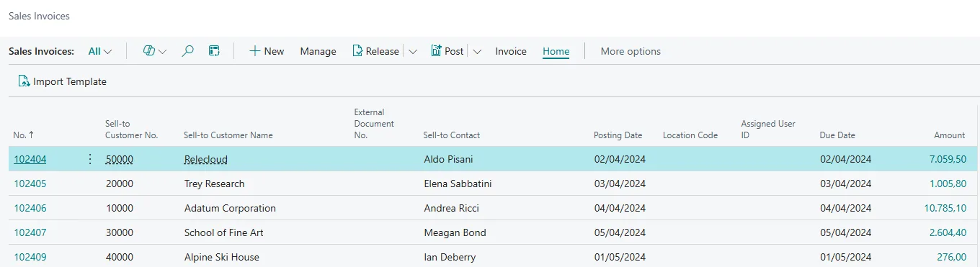Click the Due Date column header
This screenshot has height=267, width=980.
click(837, 135)
